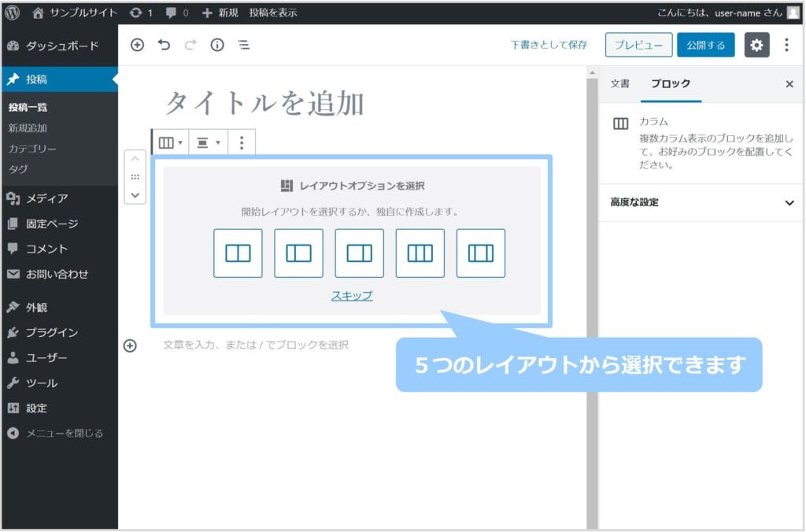Open the three-dot options menu at top right
The height and width of the screenshot is (532, 806).
(x=786, y=45)
